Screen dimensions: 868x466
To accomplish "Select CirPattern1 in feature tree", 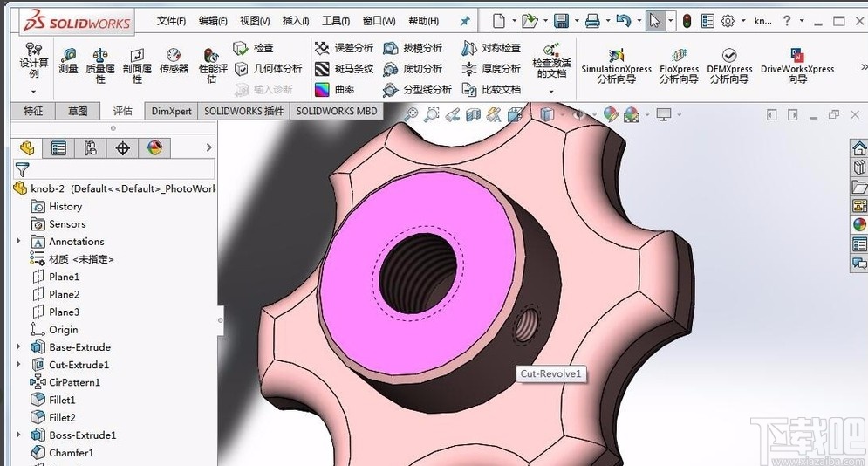I will pyautogui.click(x=65, y=382).
